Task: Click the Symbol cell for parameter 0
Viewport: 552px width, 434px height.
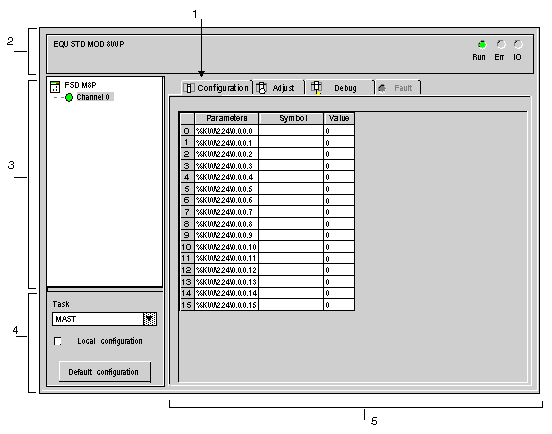Action: 291,131
